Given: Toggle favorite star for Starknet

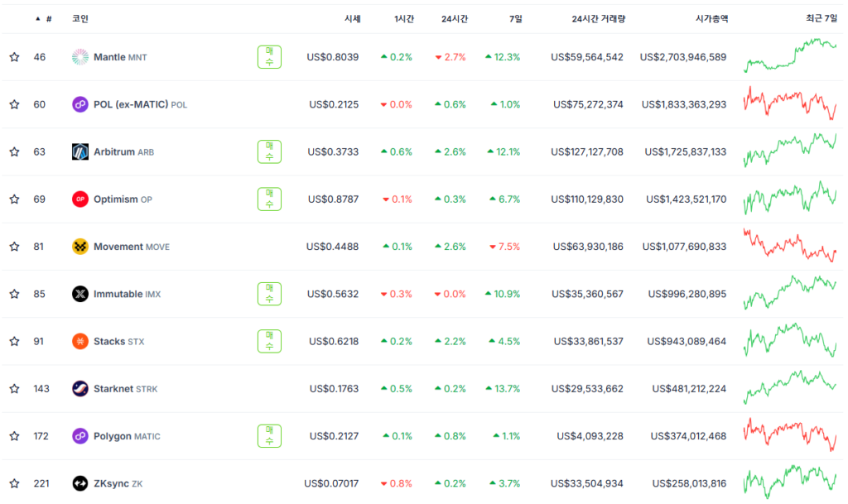Looking at the screenshot, I should [14, 389].
